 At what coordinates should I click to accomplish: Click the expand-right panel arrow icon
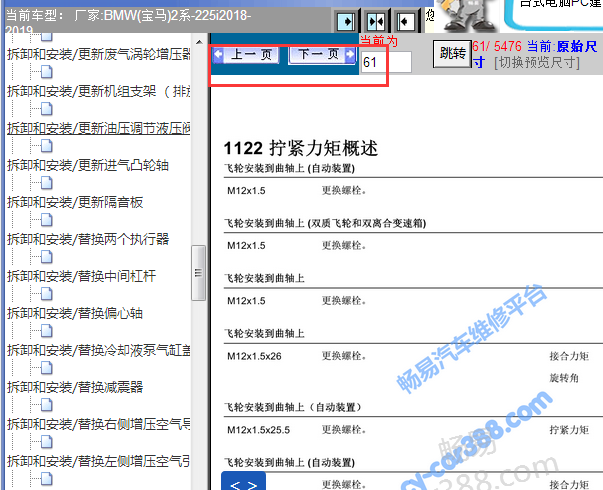[346, 22]
